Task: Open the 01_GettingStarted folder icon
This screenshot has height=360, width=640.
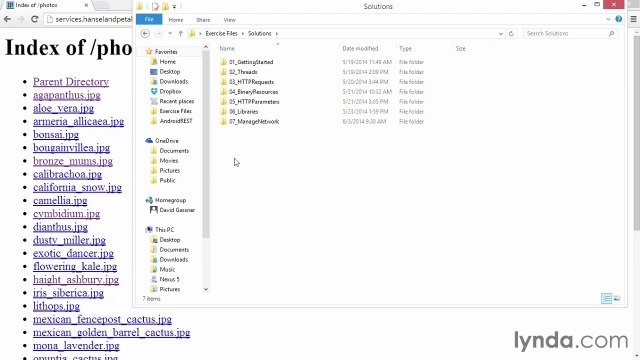Action: click(x=223, y=62)
